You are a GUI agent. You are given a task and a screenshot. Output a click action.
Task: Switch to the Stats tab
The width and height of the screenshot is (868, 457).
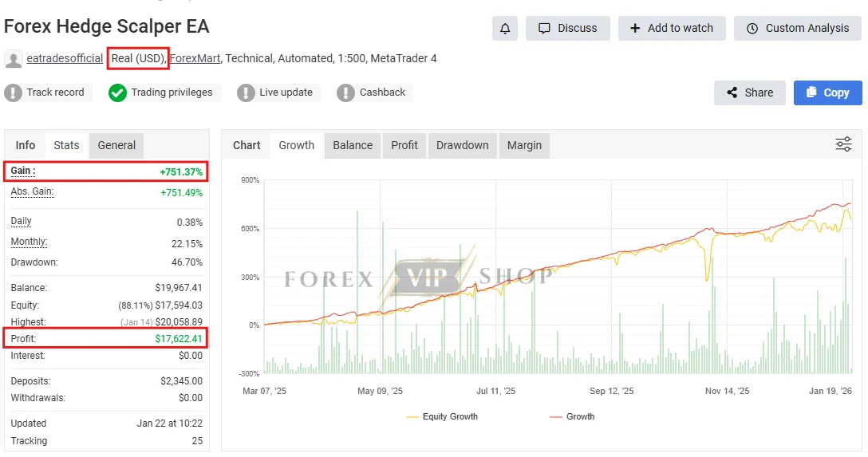66,145
